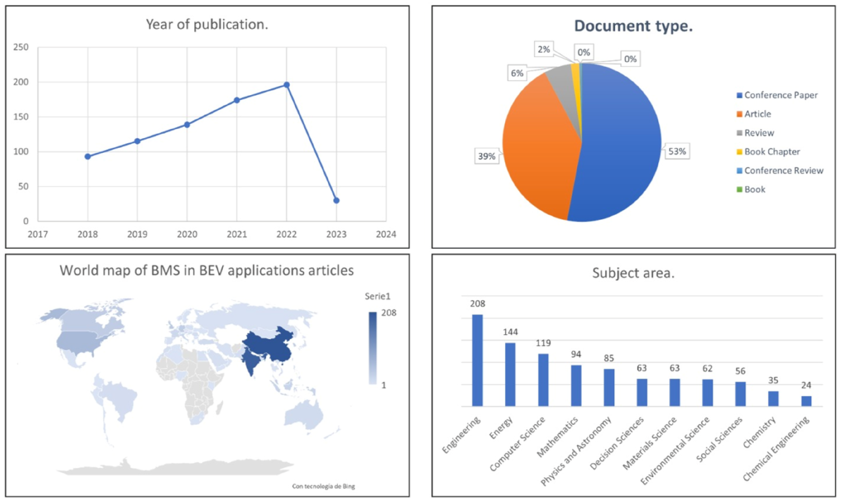The image size is (842, 504).
Task: Click the 'Year of publication.' chart title
Action: coord(207,24)
